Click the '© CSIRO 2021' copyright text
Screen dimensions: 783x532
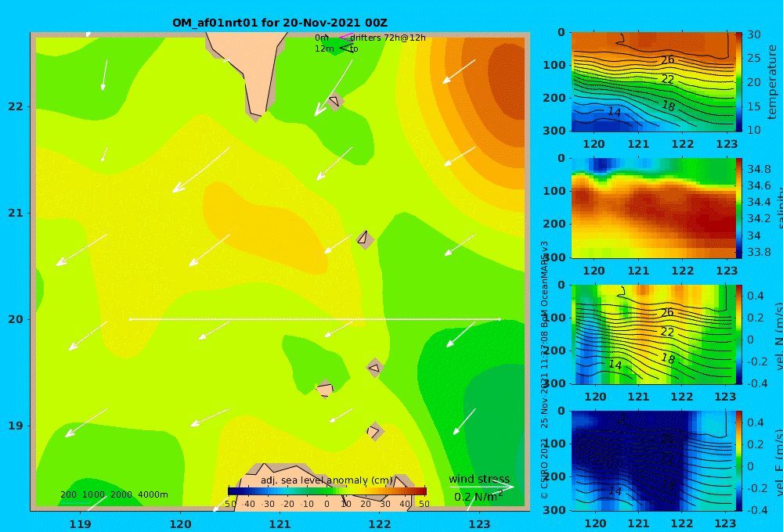coord(544,468)
